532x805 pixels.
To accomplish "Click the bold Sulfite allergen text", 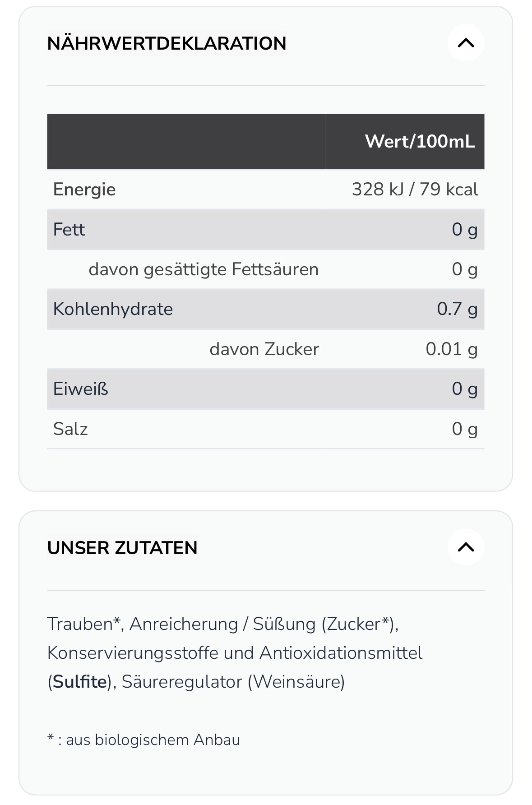I will [79, 681].
